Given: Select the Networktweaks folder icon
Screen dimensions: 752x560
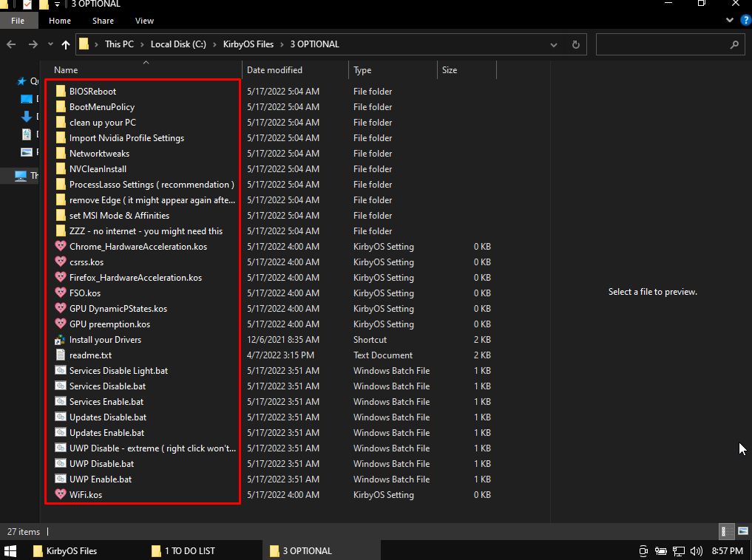Looking at the screenshot, I should tap(61, 153).
